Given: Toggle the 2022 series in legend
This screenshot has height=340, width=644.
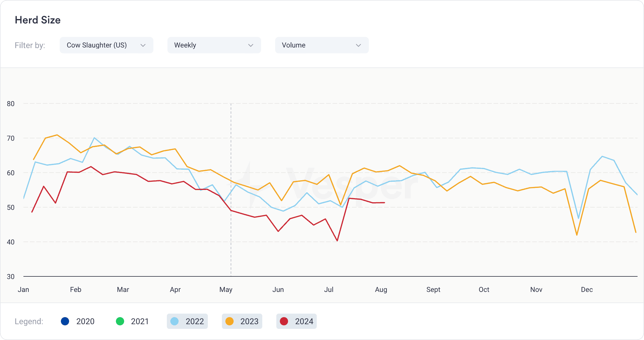Looking at the screenshot, I should click(x=187, y=321).
